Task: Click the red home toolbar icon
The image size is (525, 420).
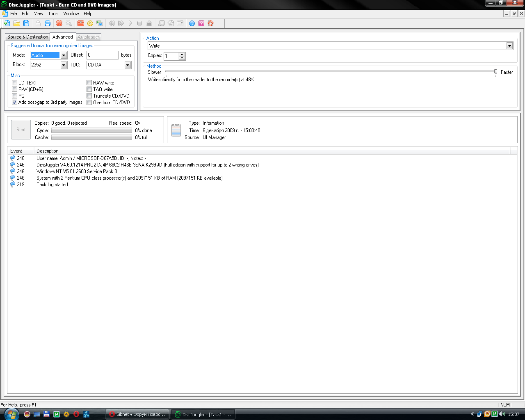Action: pos(211,23)
